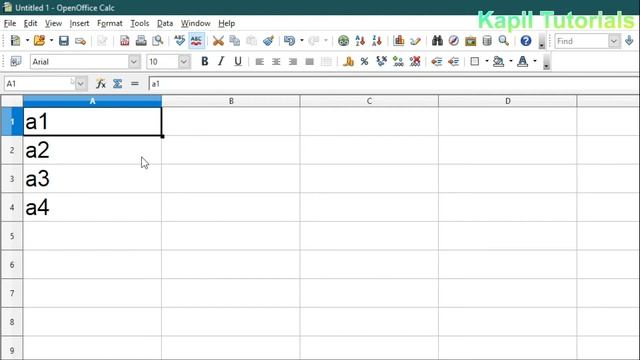Export directly as PDF icon
640x360 pixels.
tap(124, 41)
